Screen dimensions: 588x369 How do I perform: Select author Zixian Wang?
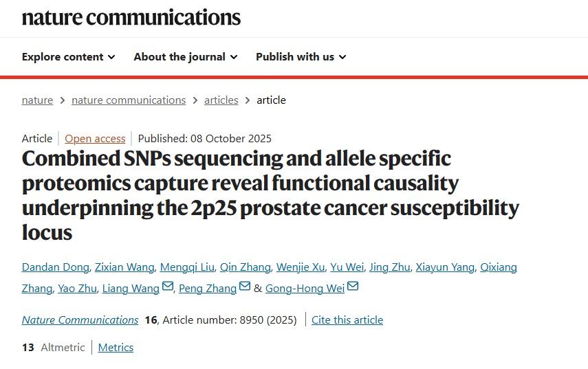tap(124, 267)
